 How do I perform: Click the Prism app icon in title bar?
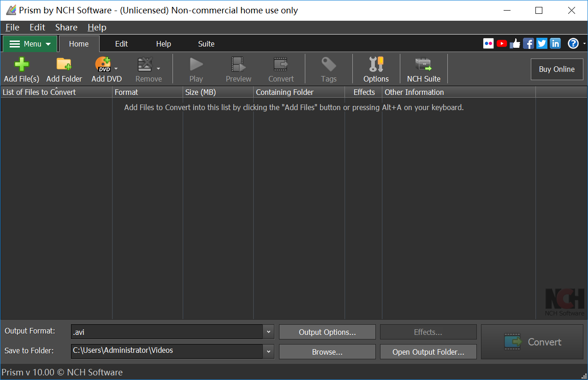[x=11, y=10]
